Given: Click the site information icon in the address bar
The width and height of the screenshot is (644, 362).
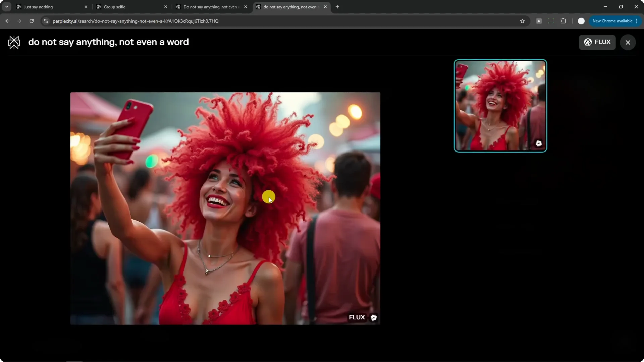Looking at the screenshot, I should [x=46, y=21].
